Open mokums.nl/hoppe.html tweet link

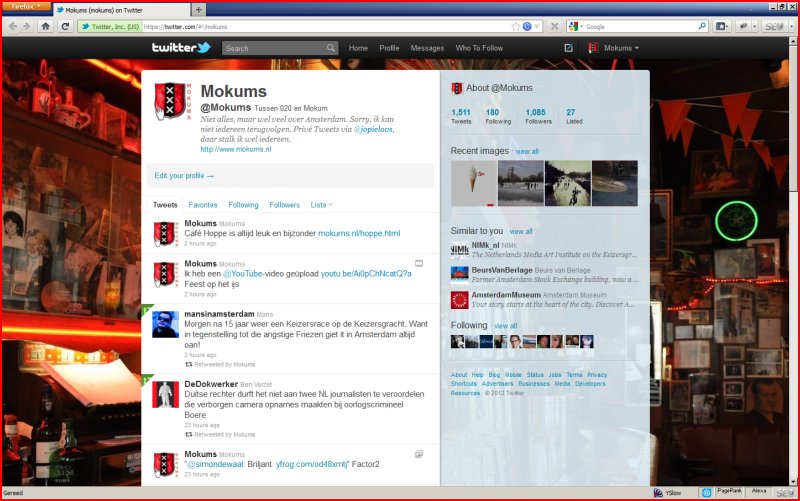pyautogui.click(x=359, y=233)
